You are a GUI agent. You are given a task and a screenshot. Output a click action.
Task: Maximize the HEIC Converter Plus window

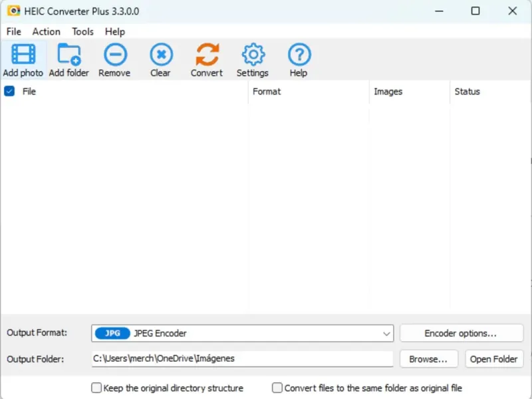point(475,11)
